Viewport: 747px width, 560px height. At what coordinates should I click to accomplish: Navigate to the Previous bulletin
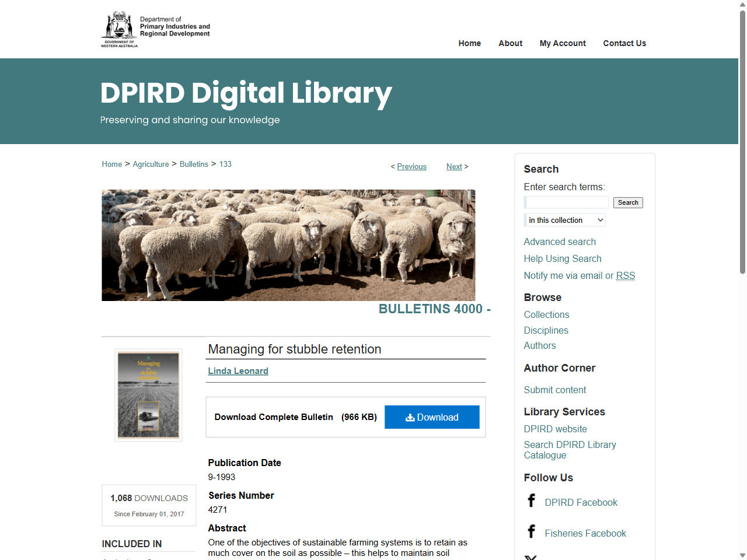click(x=411, y=166)
